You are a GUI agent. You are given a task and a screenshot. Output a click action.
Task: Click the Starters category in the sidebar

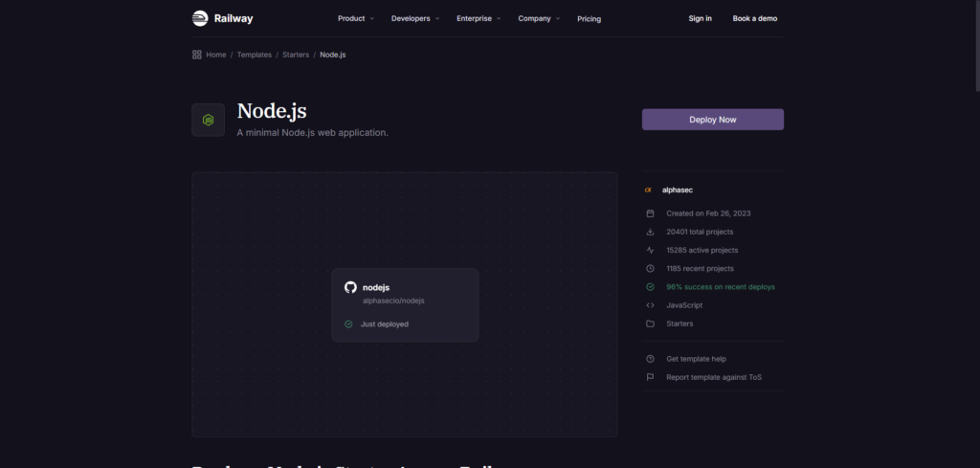[679, 323]
